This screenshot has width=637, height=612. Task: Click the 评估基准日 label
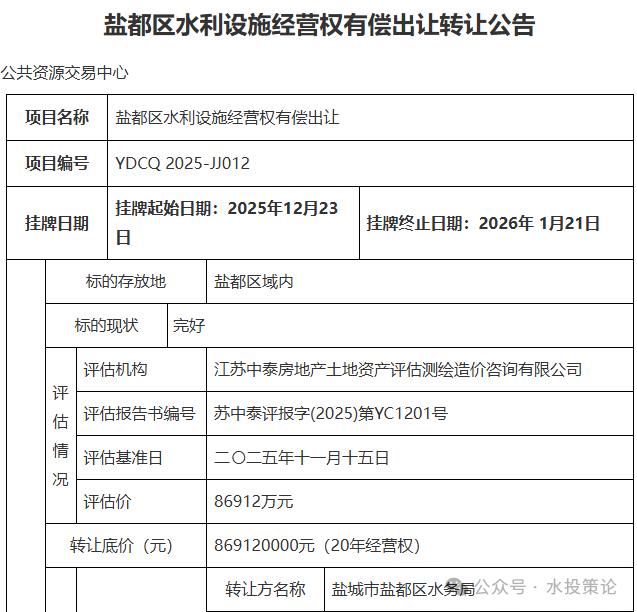coord(123,458)
